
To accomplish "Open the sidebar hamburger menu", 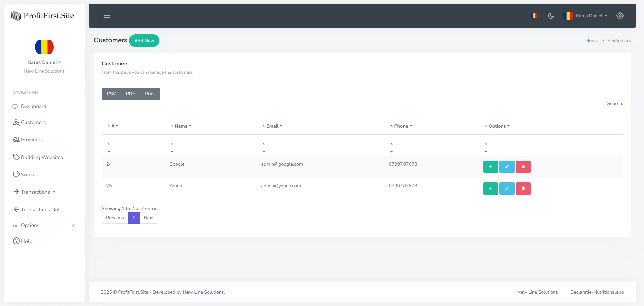I will [107, 16].
